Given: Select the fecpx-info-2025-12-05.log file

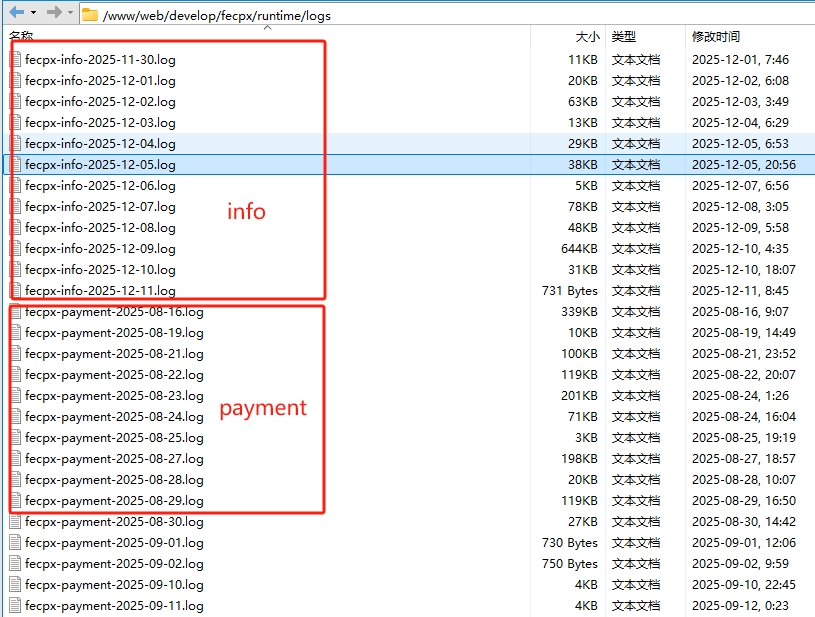Looking at the screenshot, I should tap(100, 165).
